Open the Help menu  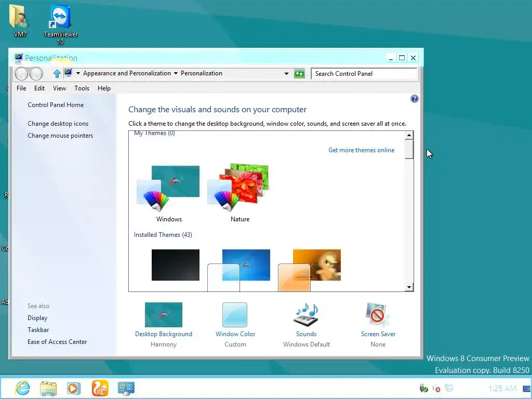(x=104, y=88)
